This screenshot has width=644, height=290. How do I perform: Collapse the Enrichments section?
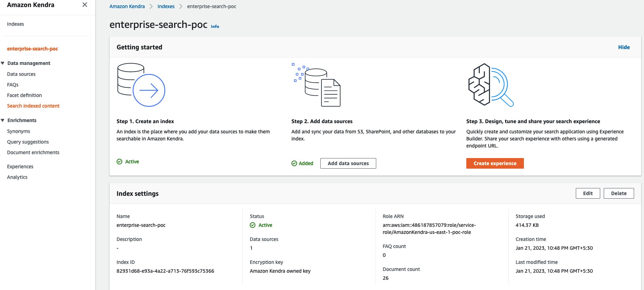point(3,120)
